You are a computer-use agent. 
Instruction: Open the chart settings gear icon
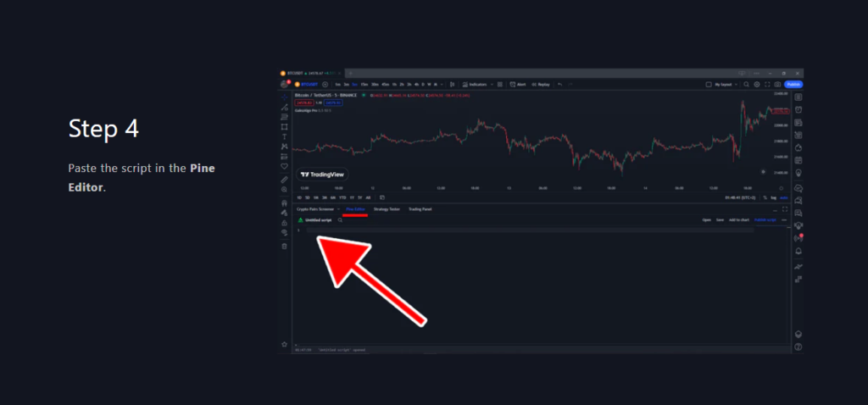757,85
